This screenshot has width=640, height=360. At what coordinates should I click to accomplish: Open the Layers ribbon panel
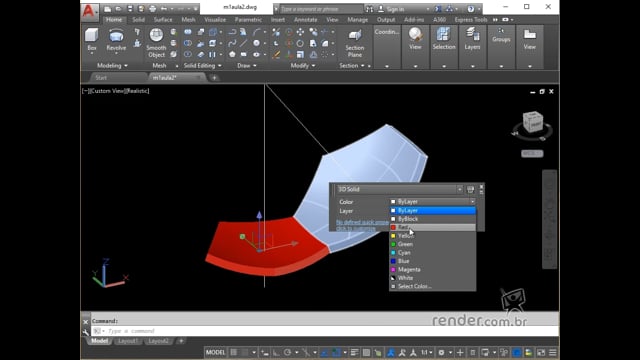coord(472,38)
